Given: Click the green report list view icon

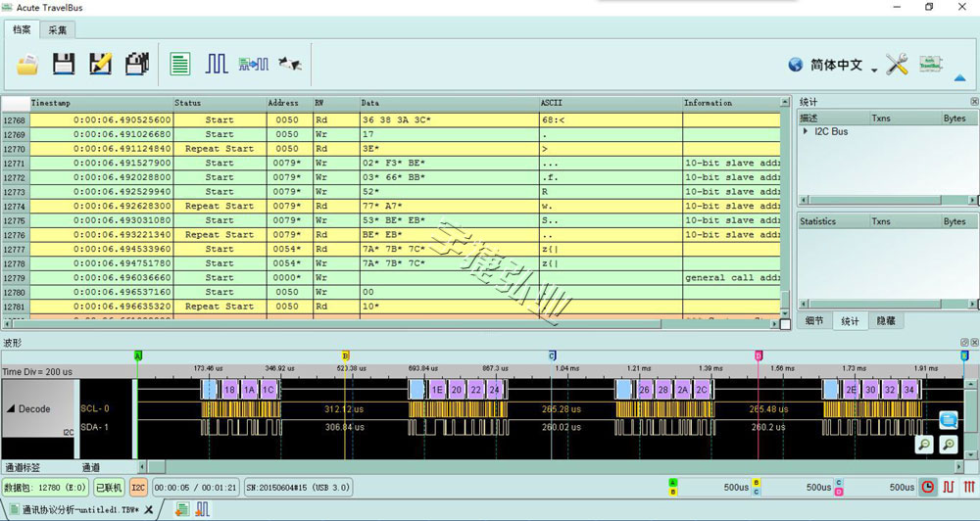Looking at the screenshot, I should [180, 64].
